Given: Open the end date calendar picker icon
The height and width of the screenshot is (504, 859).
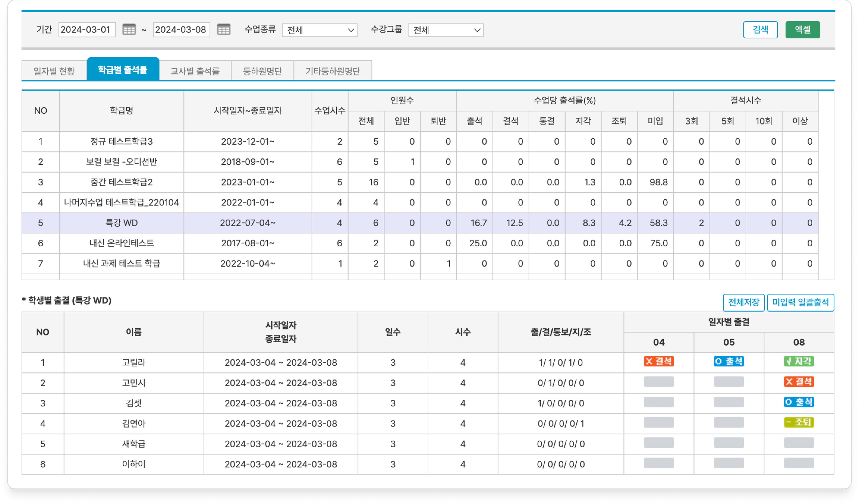Looking at the screenshot, I should [x=224, y=30].
